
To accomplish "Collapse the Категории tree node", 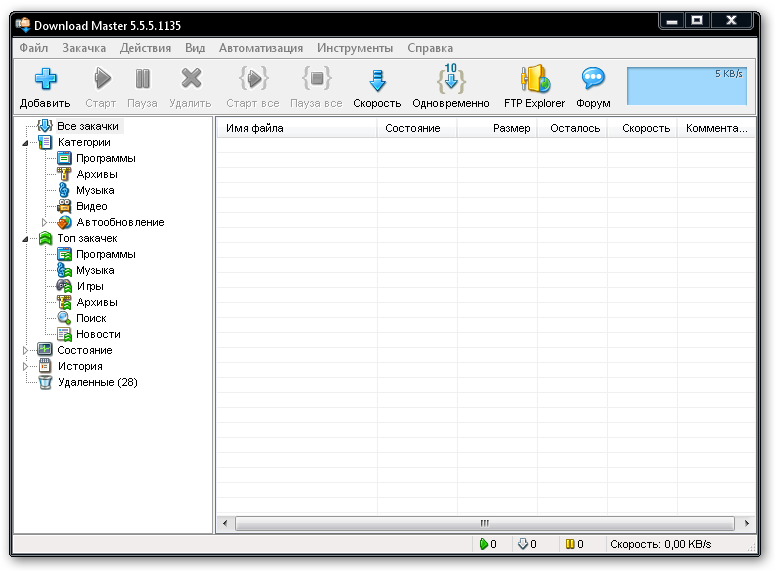I will [x=25, y=143].
